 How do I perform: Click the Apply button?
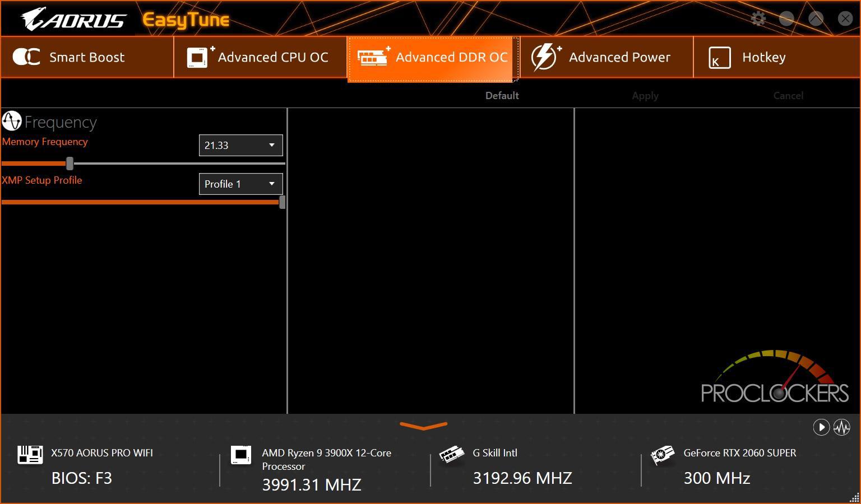point(645,96)
